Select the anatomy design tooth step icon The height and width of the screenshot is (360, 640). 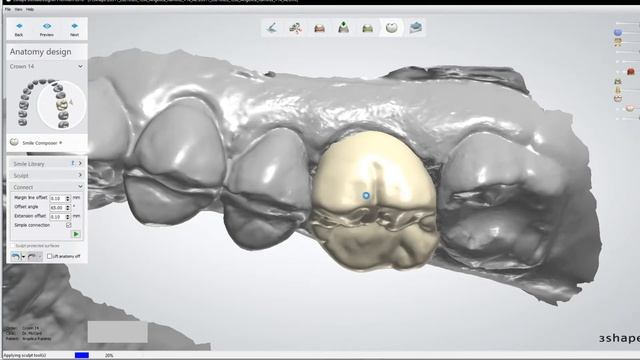point(392,28)
